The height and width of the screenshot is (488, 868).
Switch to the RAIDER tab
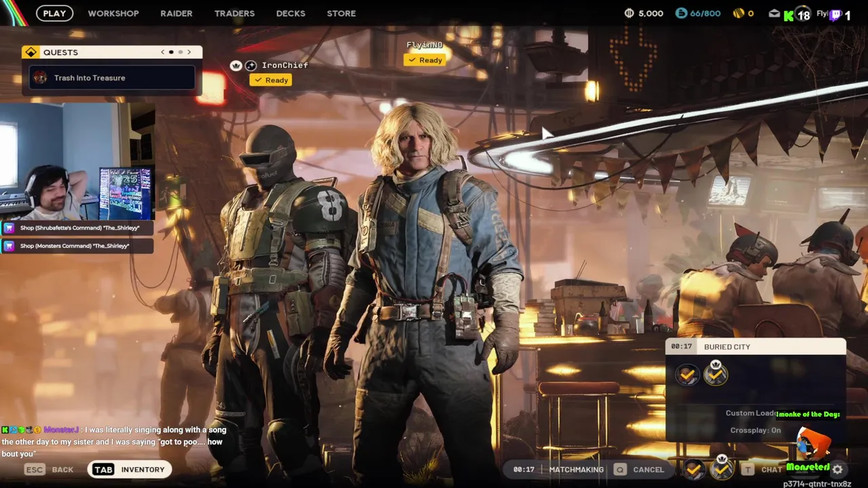176,14
